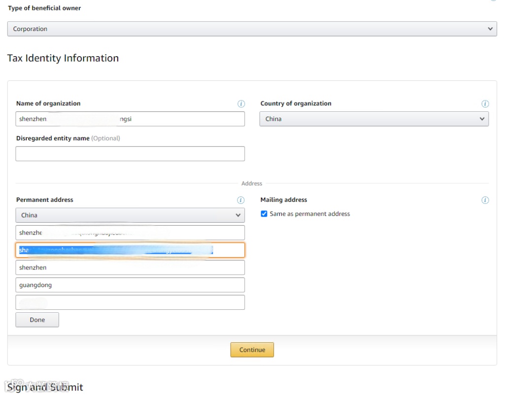Click the postal code field above Done
Viewport: 532px width, 396px height.
point(130,302)
